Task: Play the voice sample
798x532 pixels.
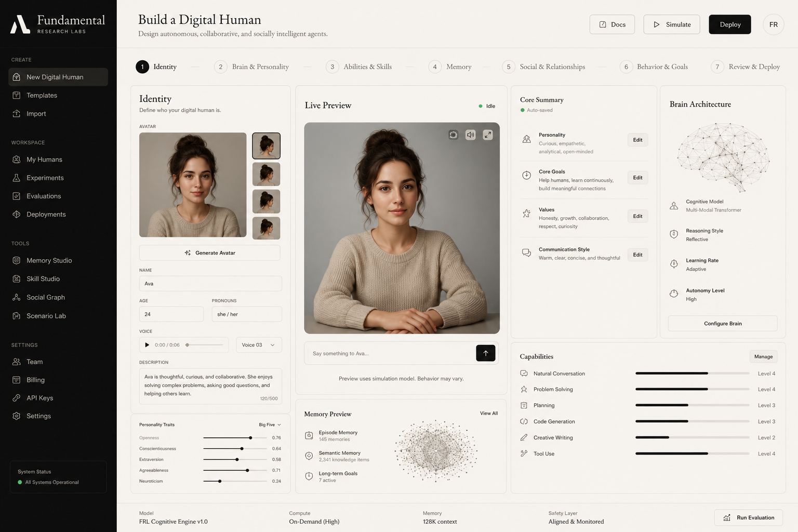Action: tap(147, 345)
